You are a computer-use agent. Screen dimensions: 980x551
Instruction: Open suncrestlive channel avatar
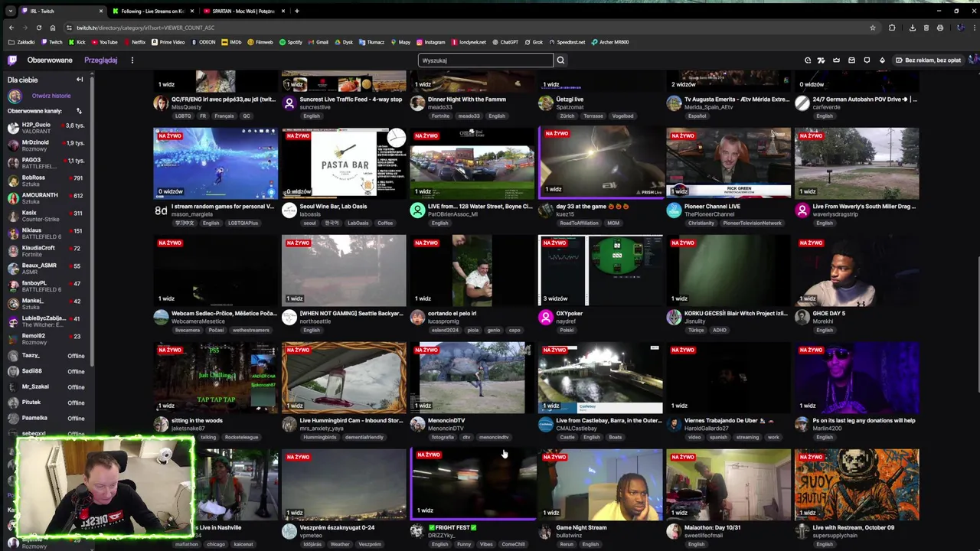(289, 103)
